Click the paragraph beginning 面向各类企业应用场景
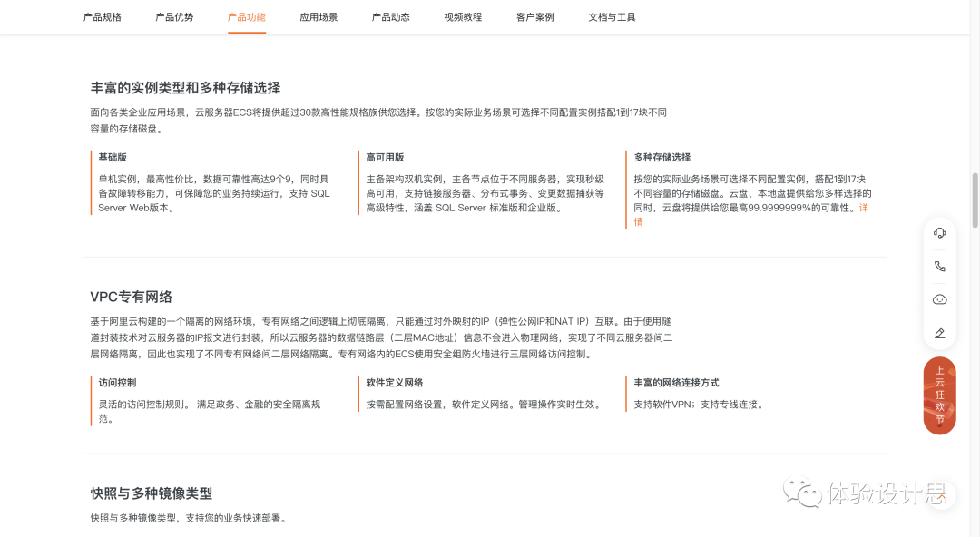980x537 pixels. click(378, 121)
